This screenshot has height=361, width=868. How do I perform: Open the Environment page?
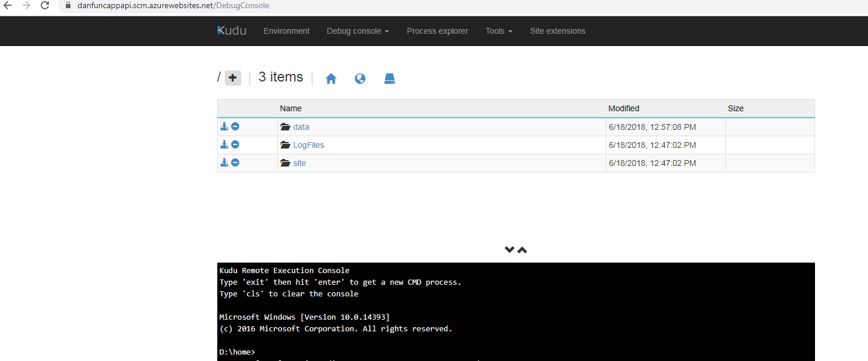click(287, 31)
